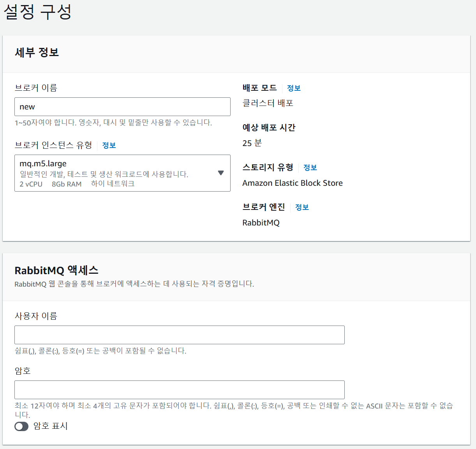This screenshot has width=476, height=449.
Task: Click the triangle arrow in instance type dropdown
Action: click(x=221, y=173)
